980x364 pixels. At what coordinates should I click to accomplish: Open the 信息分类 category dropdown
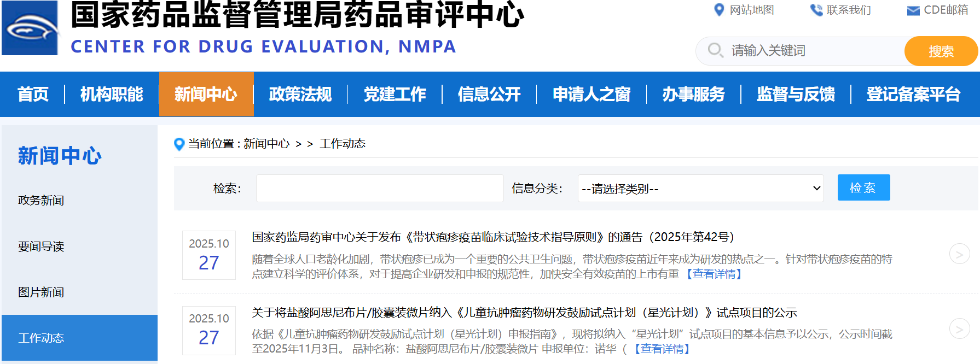[700, 189]
